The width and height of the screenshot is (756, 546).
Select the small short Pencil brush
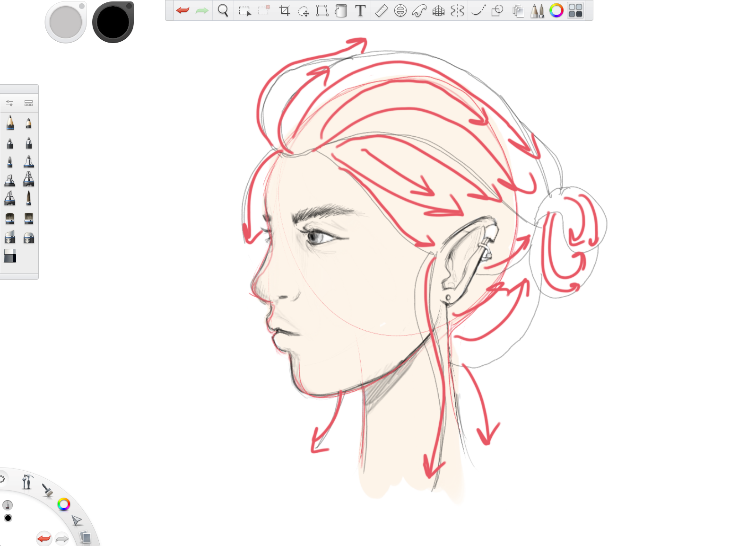[x=28, y=123]
